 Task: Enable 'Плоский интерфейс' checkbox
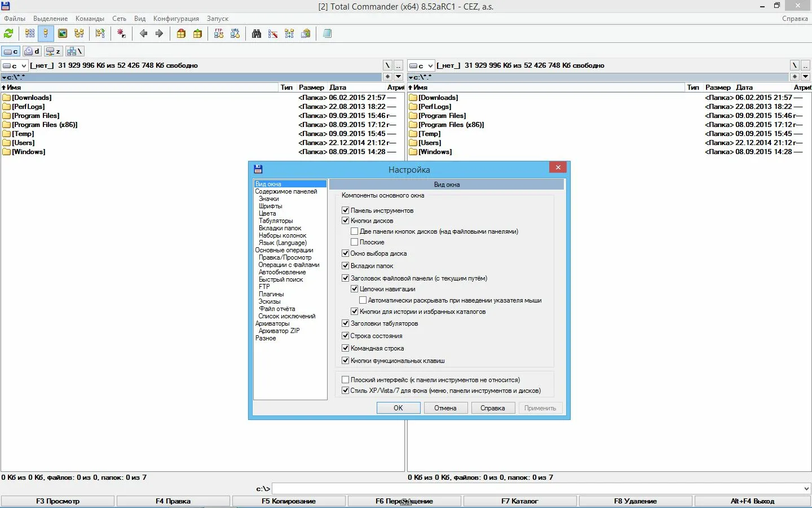(x=346, y=380)
